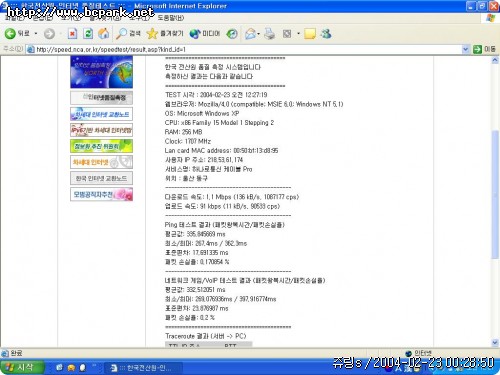The height and width of the screenshot is (375, 500).
Task: Click the CPU: x86 Family 15 line
Action: tap(219, 123)
